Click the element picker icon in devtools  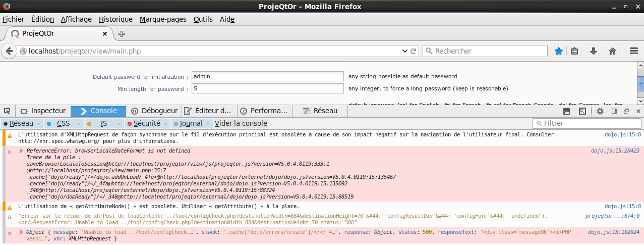pyautogui.click(x=7, y=111)
